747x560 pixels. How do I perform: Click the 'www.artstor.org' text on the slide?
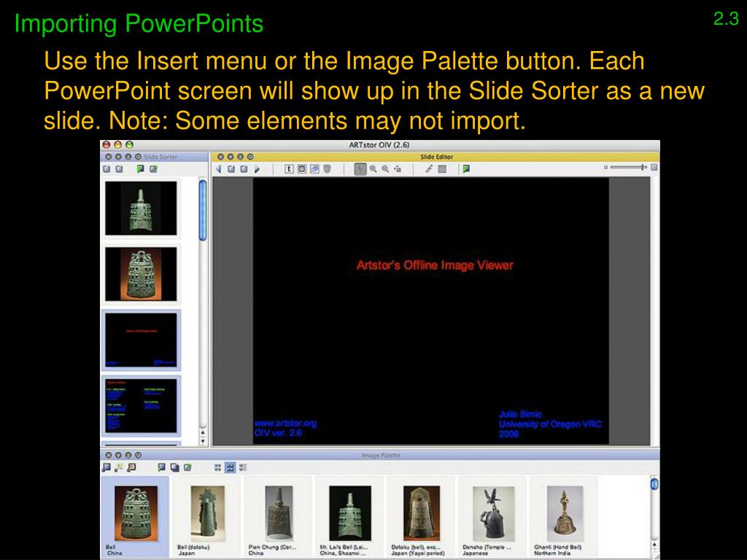coord(285,423)
